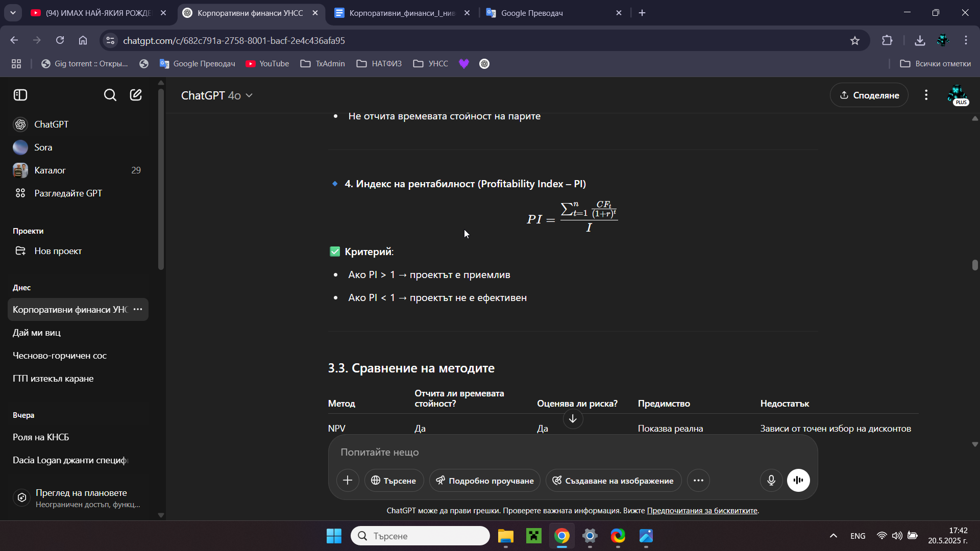Viewport: 980px width, 551px height.
Task: Click the page vertical scrollbar thumb
Action: click(974, 265)
